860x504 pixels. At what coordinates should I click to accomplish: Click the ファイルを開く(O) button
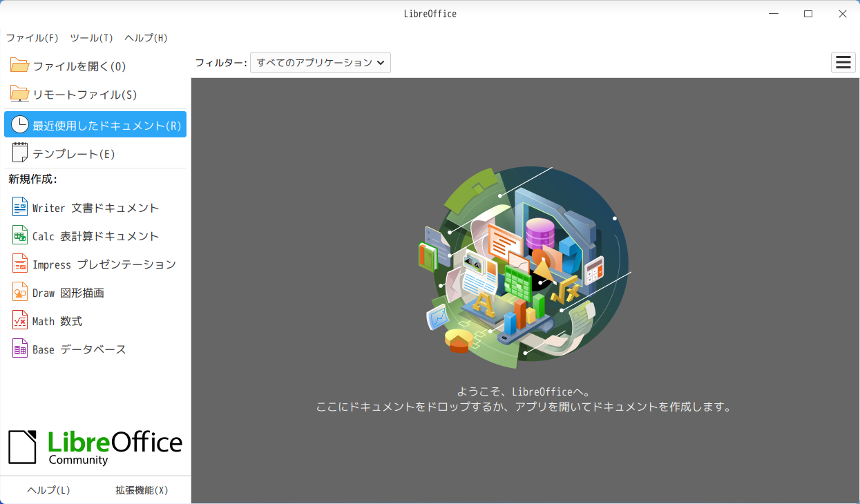pyautogui.click(x=95, y=66)
